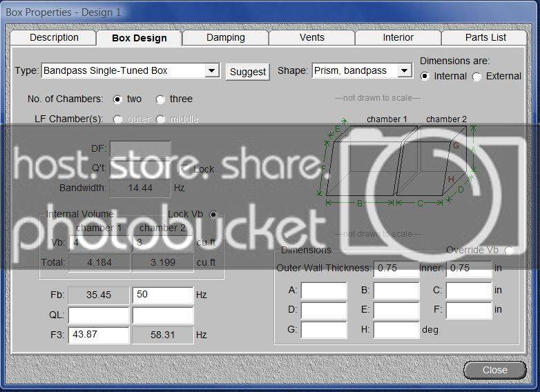Edit the Fb chamber 2 value 50
Image resolution: width=540 pixels, height=392 pixels.
pos(163,295)
